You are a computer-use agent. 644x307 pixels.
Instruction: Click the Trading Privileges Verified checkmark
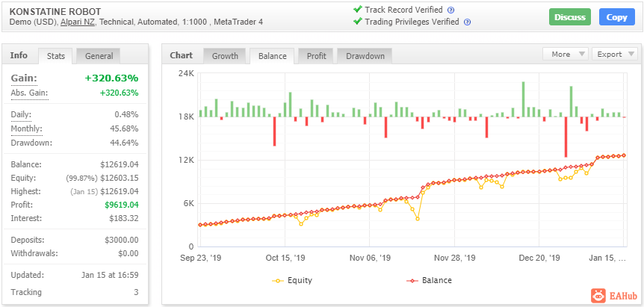357,22
